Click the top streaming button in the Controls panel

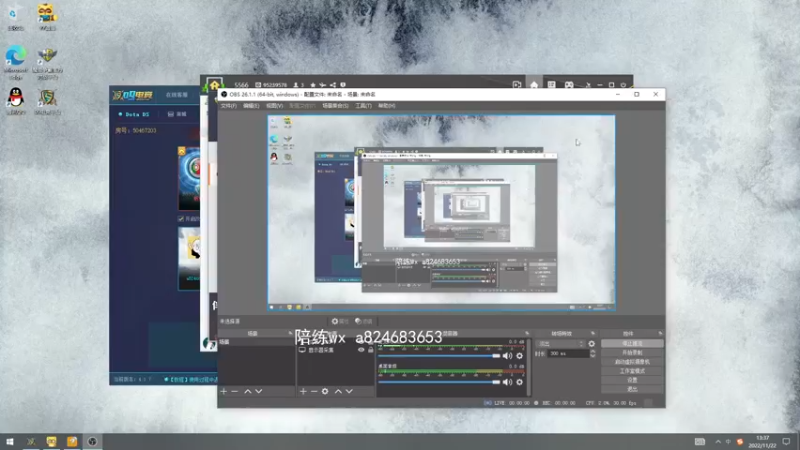click(632, 343)
